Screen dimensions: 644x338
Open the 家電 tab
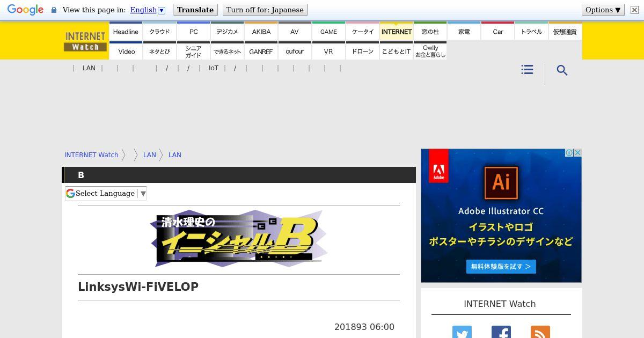click(464, 31)
